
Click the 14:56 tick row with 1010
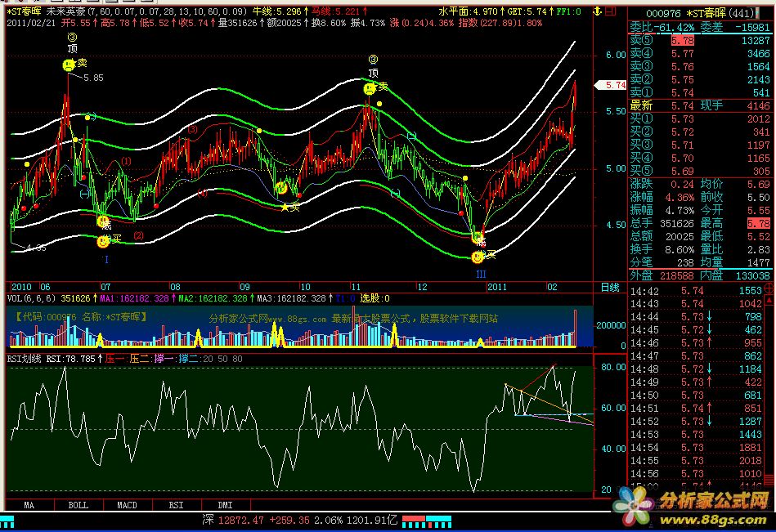(x=696, y=474)
